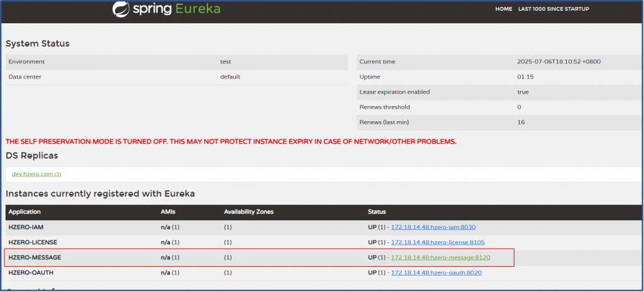This screenshot has width=644, height=292.
Task: Open the HOME navigation item
Action: coord(503,9)
